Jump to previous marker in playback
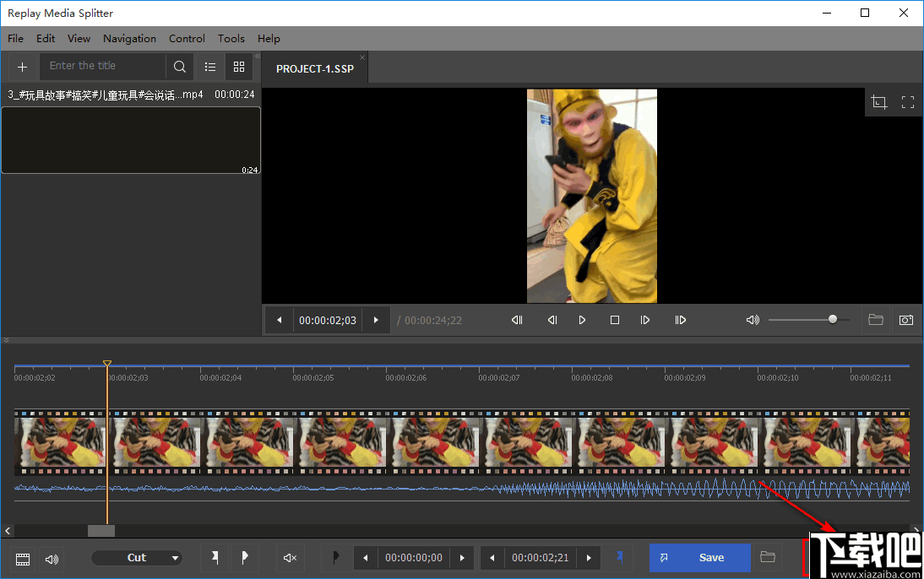The image size is (924, 579). [x=517, y=320]
